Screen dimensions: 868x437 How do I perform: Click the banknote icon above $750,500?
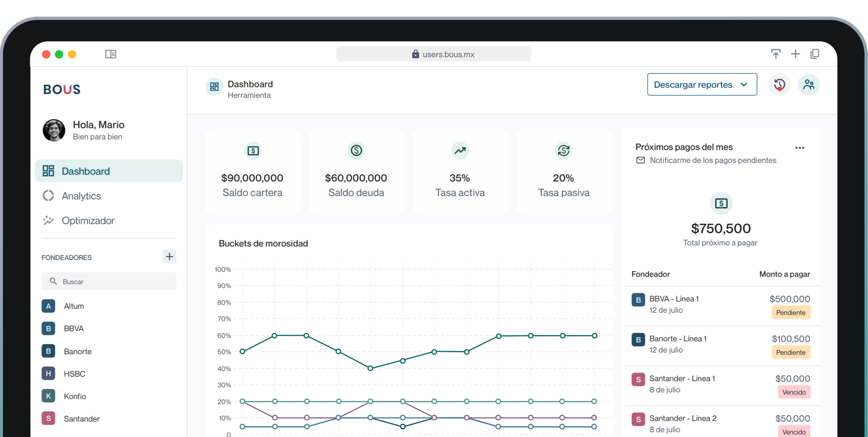pyautogui.click(x=721, y=203)
